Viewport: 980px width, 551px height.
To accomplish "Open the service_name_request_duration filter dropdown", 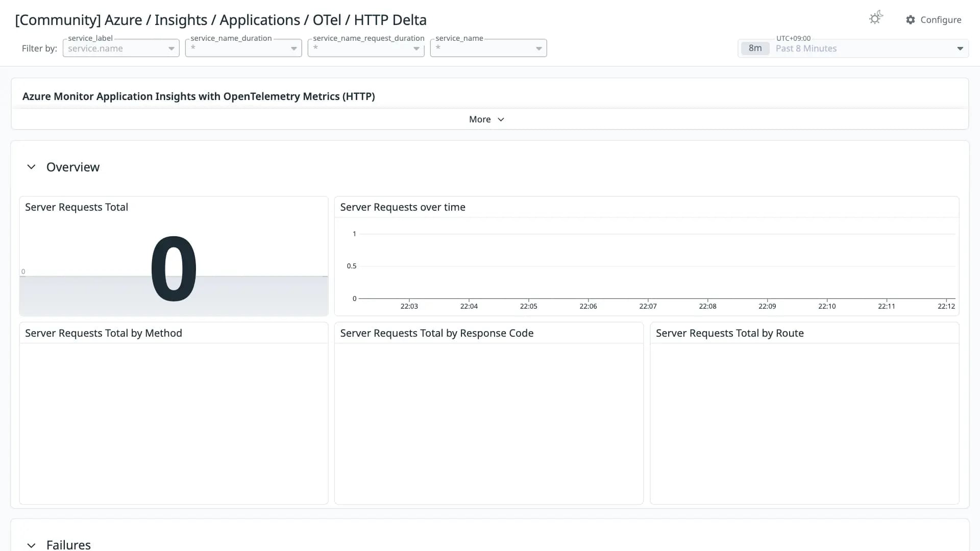I will click(x=366, y=48).
